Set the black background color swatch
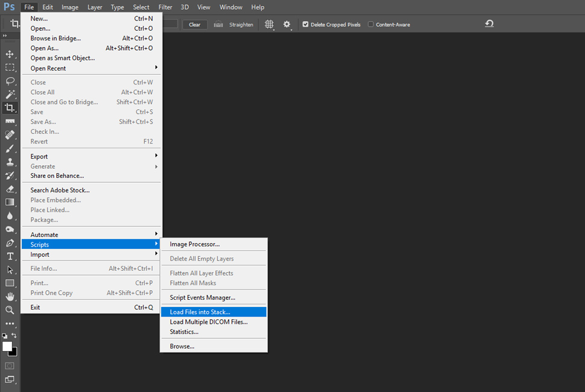The width and height of the screenshot is (585, 392). 14,353
